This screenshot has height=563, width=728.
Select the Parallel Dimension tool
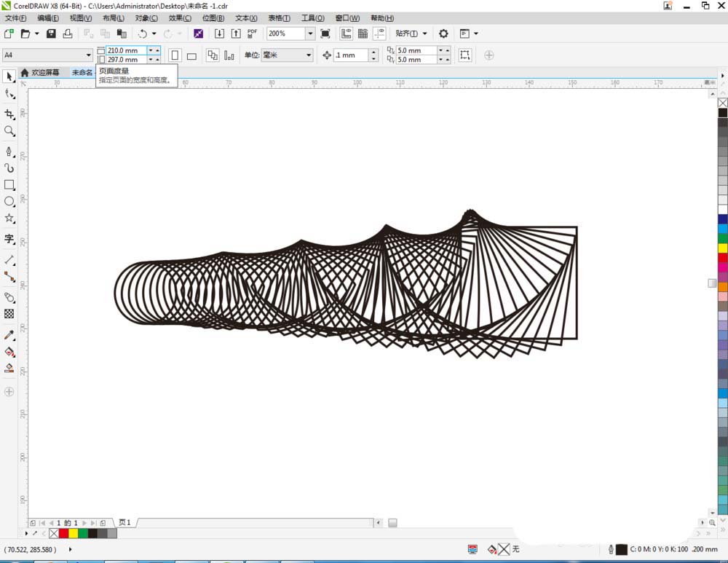point(9,260)
